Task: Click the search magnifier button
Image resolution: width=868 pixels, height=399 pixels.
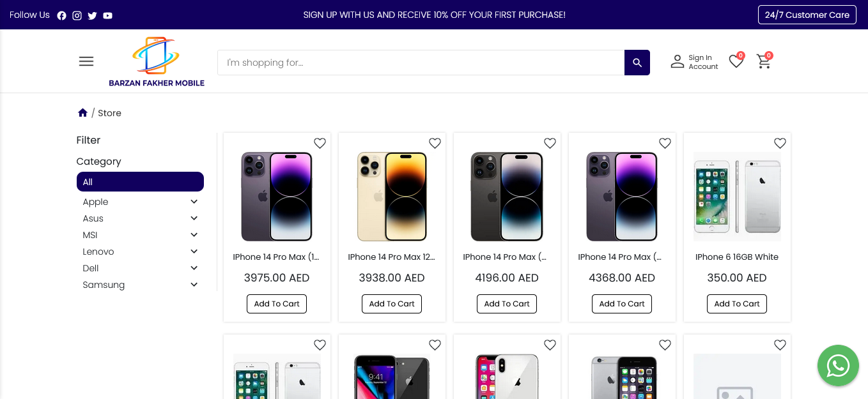Action: click(x=637, y=63)
